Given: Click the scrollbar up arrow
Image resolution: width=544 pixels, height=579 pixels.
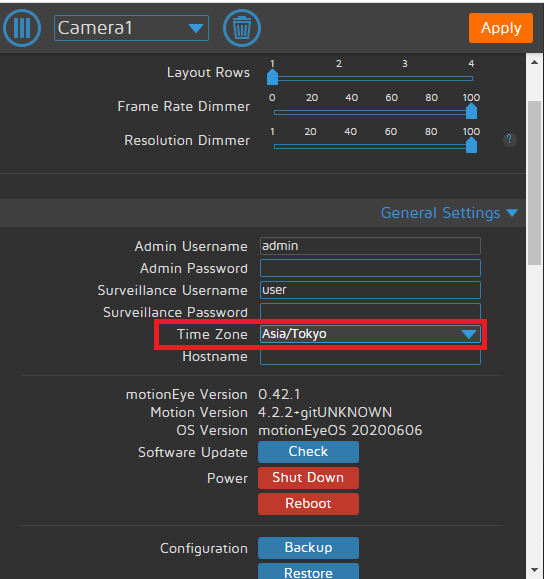Looking at the screenshot, I should click(x=534, y=62).
